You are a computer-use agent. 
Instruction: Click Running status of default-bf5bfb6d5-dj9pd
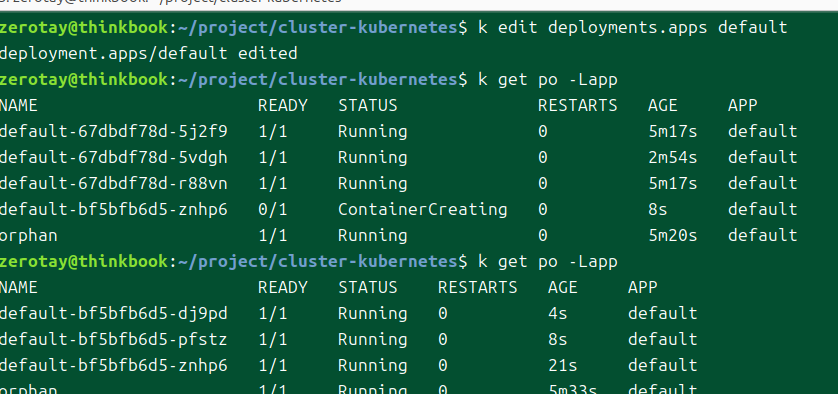coord(373,314)
